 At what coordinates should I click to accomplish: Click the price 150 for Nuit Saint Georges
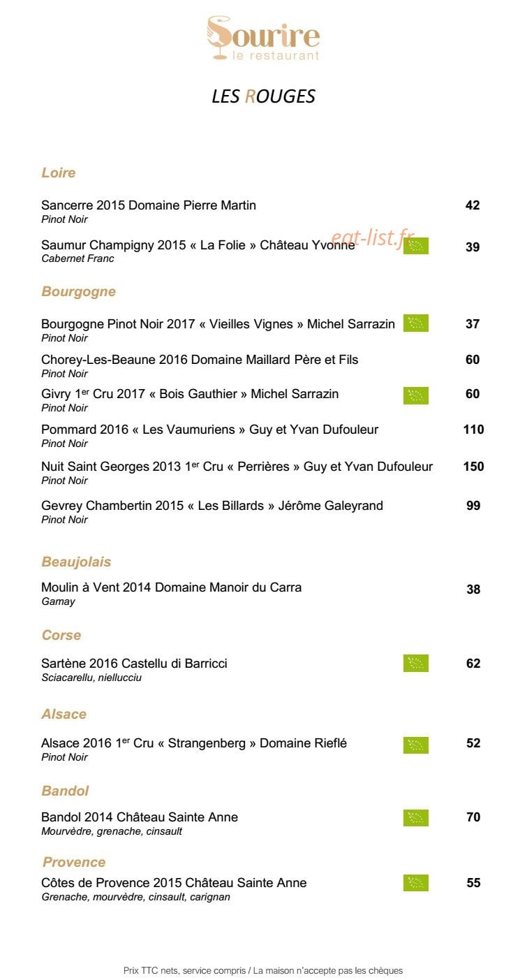pyautogui.click(x=473, y=467)
